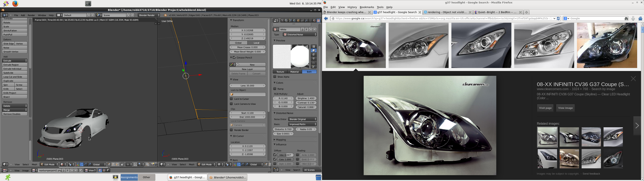Click New Layer grease pencil button
Image resolution: width=644 pixels, height=181 pixels.
248,69
